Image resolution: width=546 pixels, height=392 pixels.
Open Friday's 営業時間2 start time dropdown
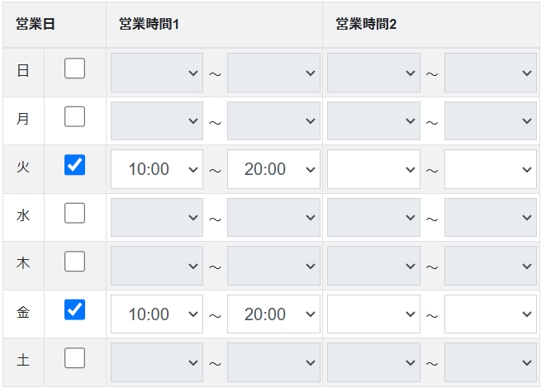tap(373, 314)
